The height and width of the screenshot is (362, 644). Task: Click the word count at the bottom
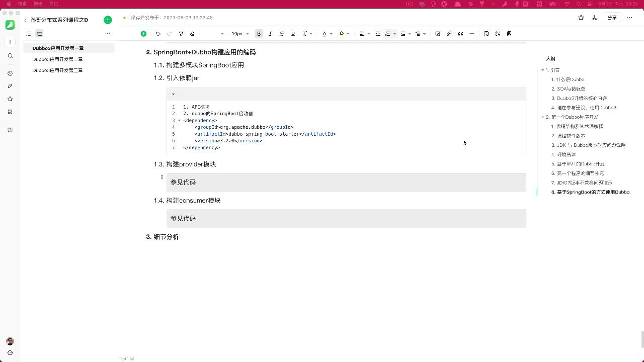click(x=127, y=358)
